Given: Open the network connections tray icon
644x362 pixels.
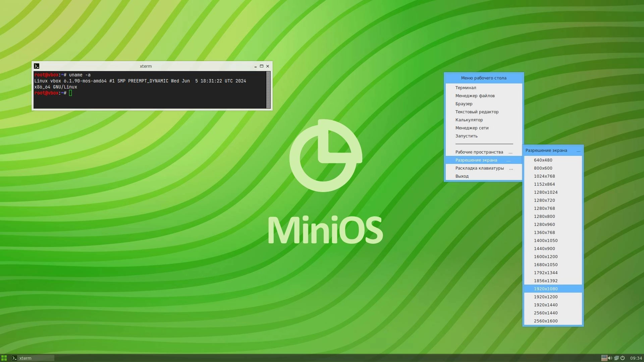Looking at the screenshot, I should pos(616,358).
